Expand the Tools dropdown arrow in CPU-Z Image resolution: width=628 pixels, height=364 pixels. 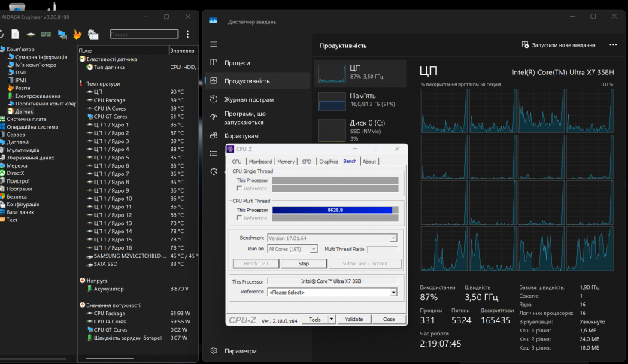[332, 320]
